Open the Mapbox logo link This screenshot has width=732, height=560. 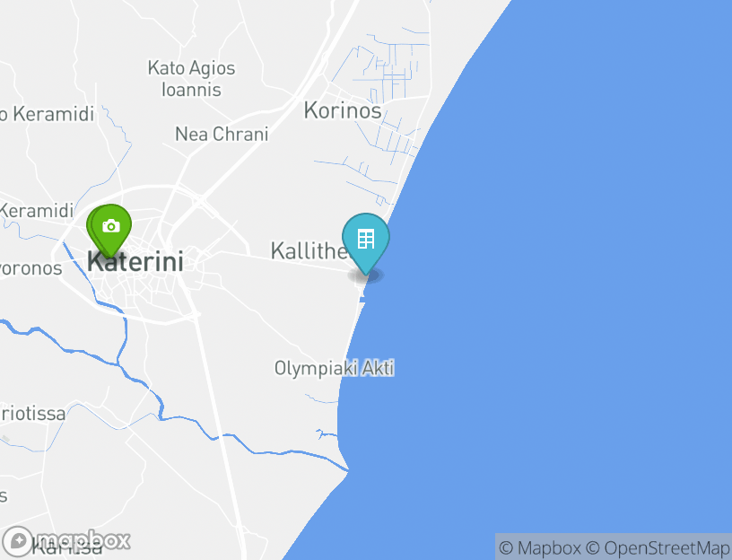pyautogui.click(x=66, y=541)
